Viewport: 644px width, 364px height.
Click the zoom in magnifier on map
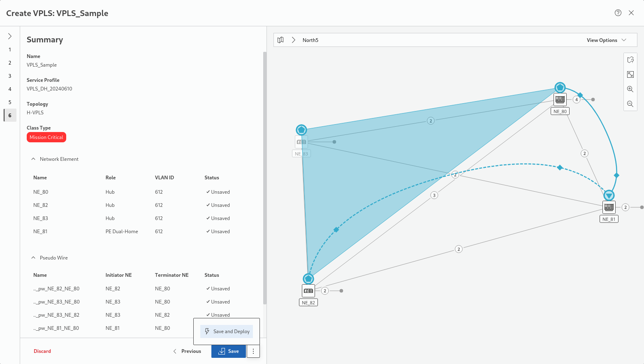click(x=630, y=89)
